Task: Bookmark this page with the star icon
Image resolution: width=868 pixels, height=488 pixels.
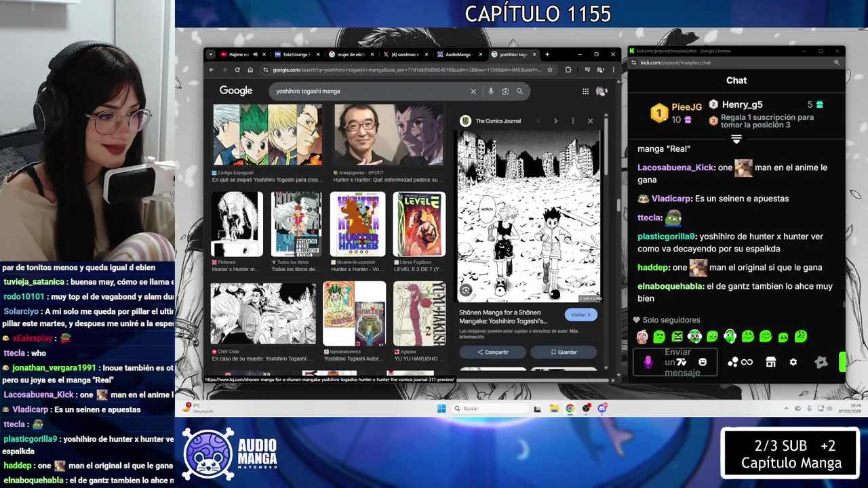Action: click(x=550, y=70)
